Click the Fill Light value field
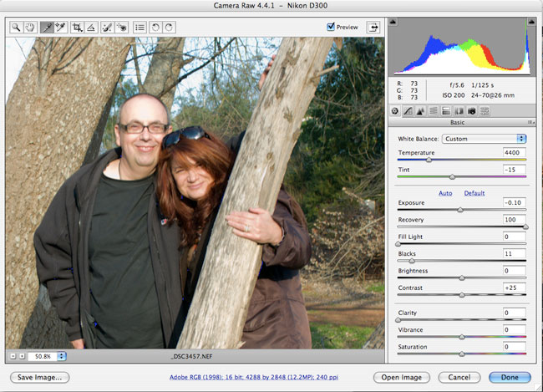This screenshot has height=392, width=543. pyautogui.click(x=515, y=237)
